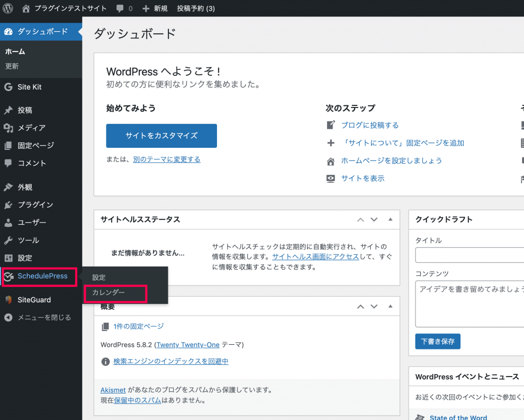Open the 設定 item in SchedulePress flyout
The image size is (524, 420).
coord(99,277)
